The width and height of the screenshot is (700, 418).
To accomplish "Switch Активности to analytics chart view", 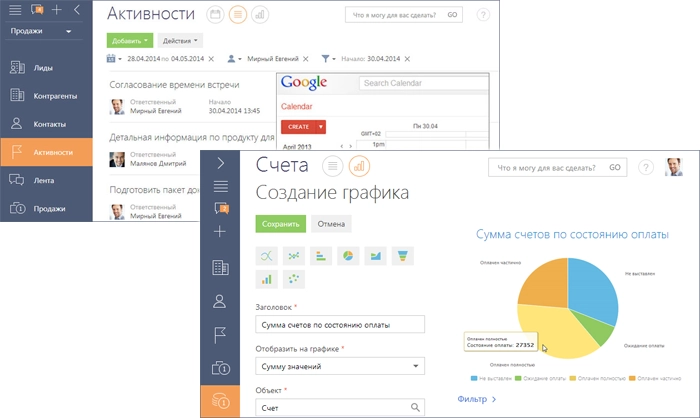I will 260,15.
